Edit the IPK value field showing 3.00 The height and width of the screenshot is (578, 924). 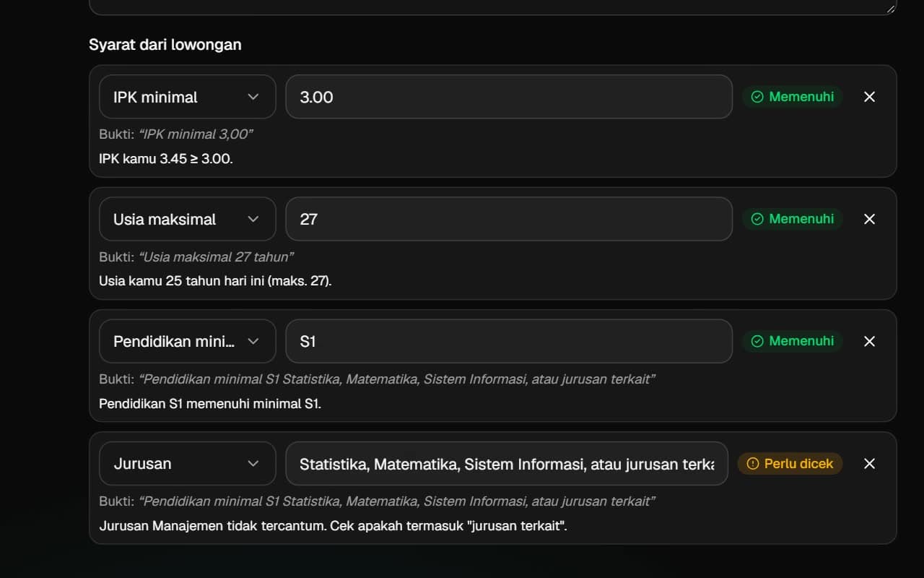pyautogui.click(x=509, y=97)
